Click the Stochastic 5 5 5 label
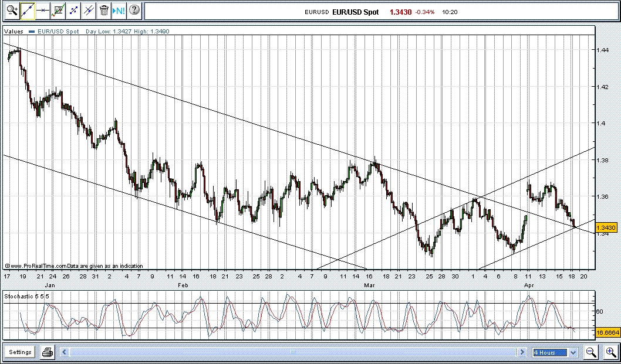This screenshot has width=621, height=364. 27,296
